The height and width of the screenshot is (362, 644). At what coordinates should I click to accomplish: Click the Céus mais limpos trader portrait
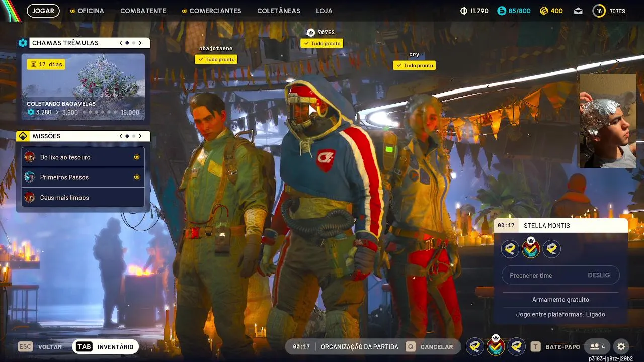(x=30, y=198)
